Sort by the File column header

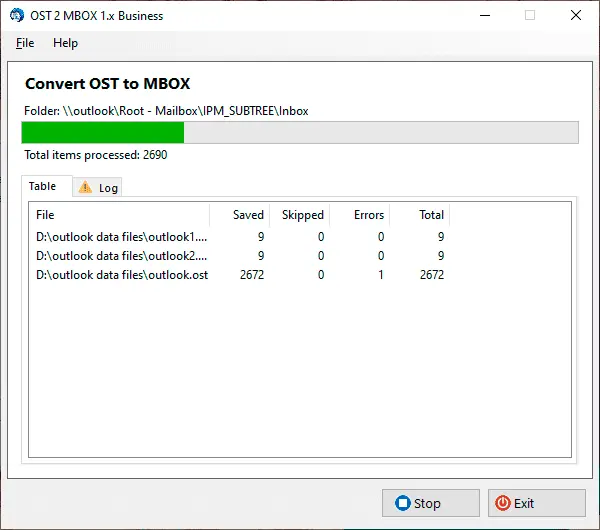coord(118,215)
